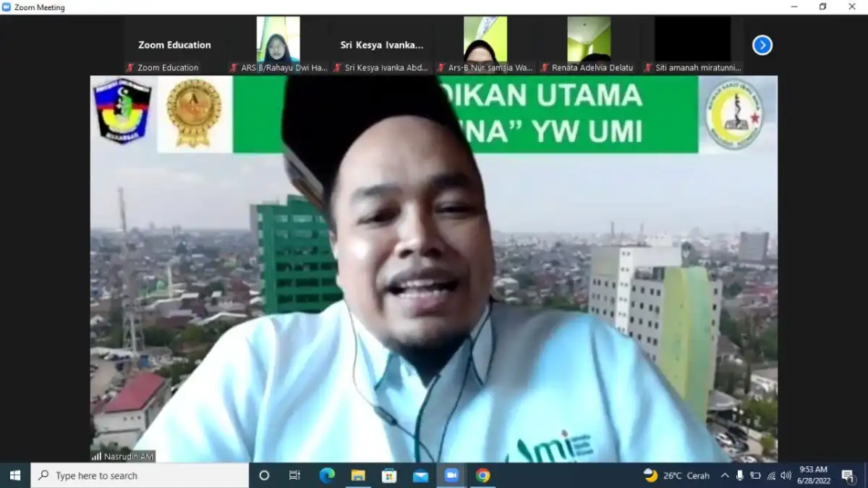Open Task View from the taskbar

coord(294,476)
